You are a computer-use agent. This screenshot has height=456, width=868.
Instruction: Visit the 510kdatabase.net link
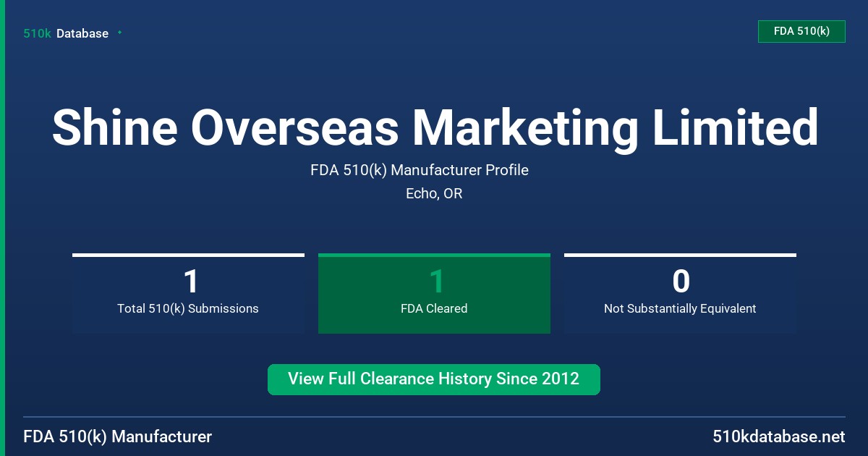pyautogui.click(x=779, y=437)
